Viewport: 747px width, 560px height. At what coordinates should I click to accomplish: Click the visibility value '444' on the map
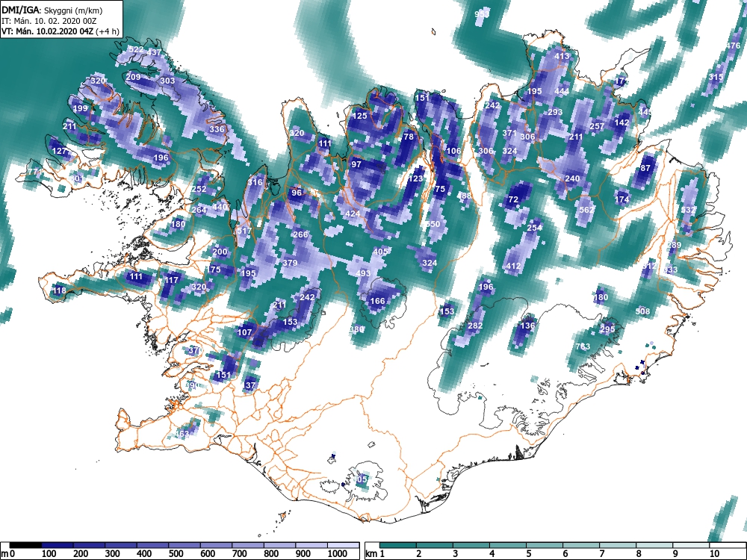coord(562,91)
